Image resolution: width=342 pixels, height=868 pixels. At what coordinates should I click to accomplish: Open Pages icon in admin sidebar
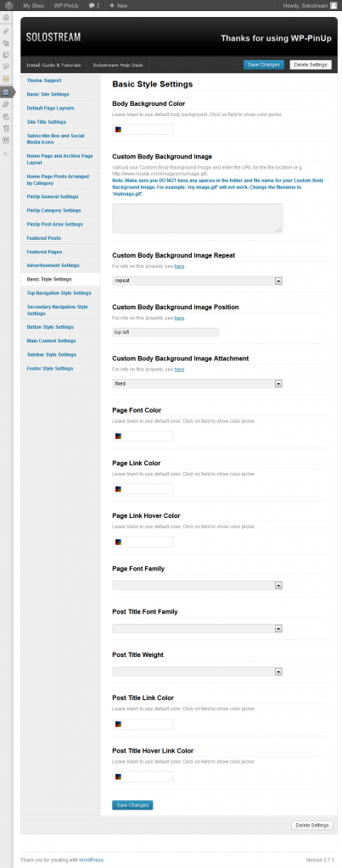(6, 55)
